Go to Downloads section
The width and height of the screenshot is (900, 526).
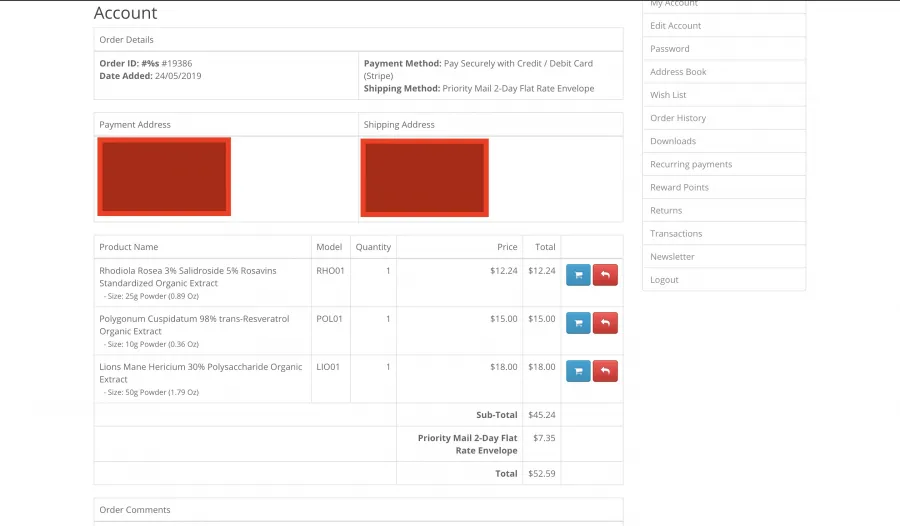672,141
